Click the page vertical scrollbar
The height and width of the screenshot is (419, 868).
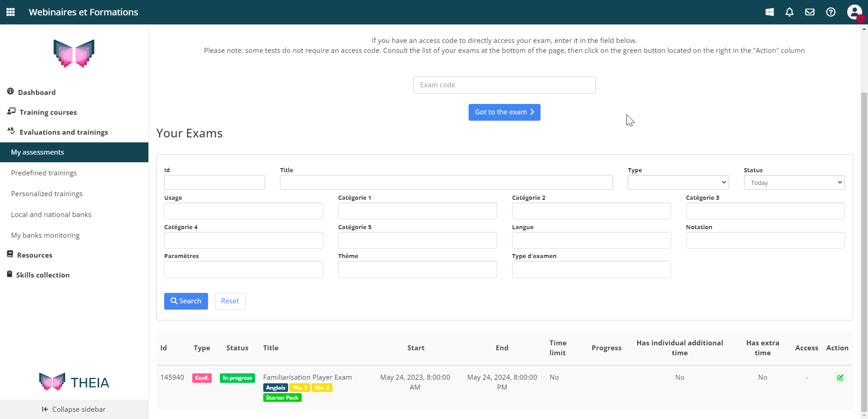tap(864, 226)
